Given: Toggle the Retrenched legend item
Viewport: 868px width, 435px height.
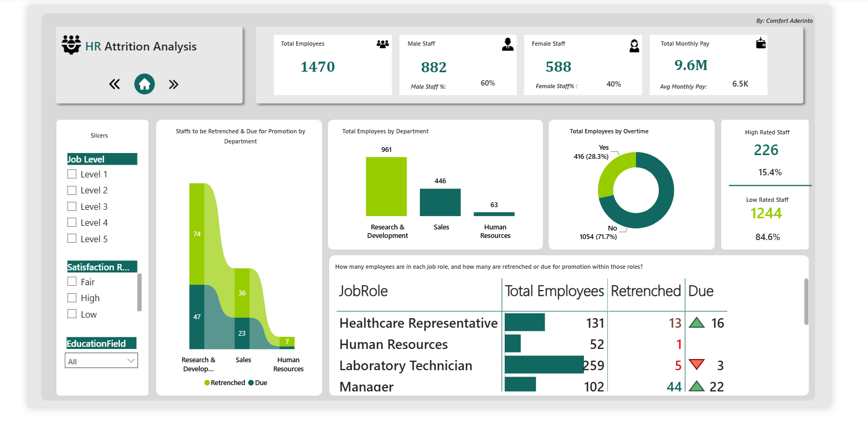Looking at the screenshot, I should (x=225, y=382).
